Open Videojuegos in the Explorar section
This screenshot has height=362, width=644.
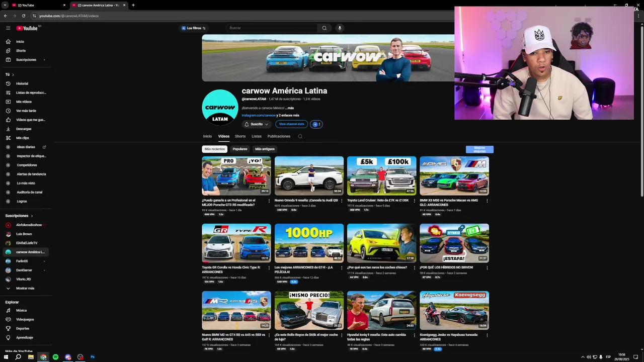point(25,319)
